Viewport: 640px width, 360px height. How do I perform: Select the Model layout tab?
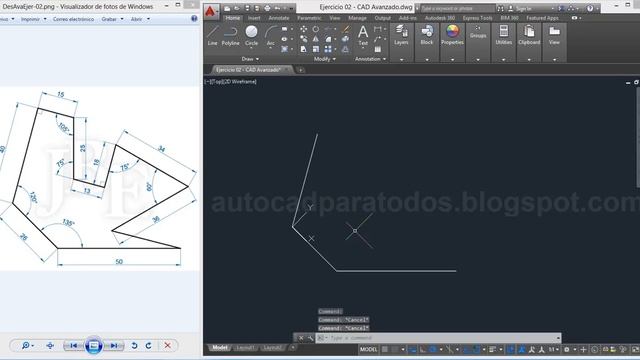(x=220, y=348)
